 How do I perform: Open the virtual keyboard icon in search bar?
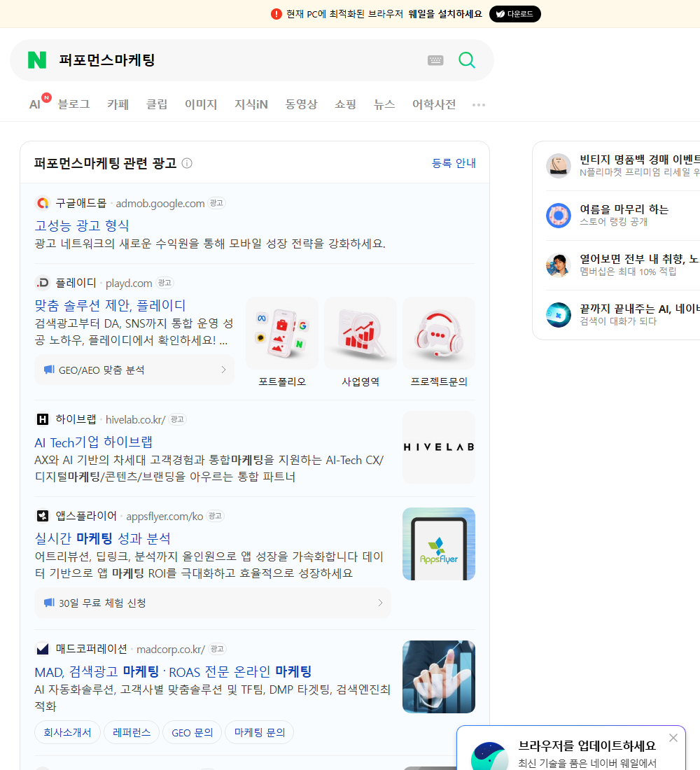[435, 60]
